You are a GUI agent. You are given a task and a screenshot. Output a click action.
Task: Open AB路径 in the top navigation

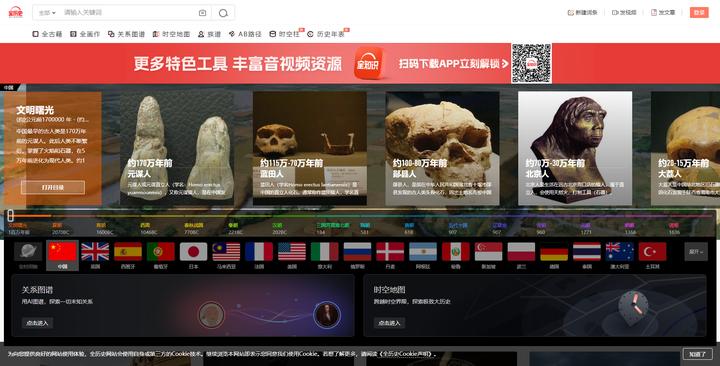(245, 34)
